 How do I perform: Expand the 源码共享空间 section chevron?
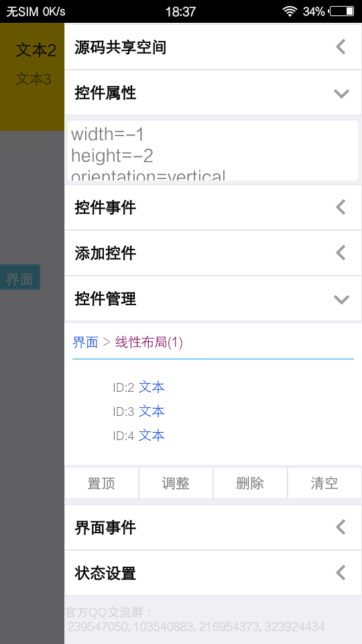[341, 47]
